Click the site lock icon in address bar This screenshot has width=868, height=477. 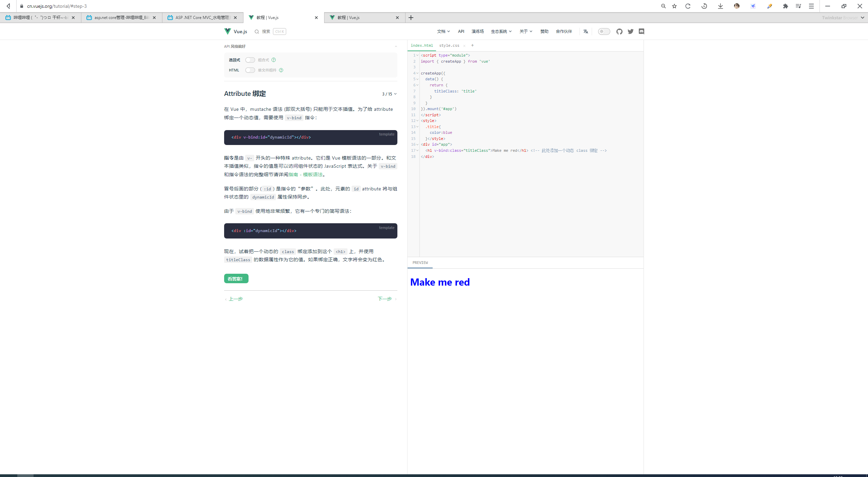(22, 6)
